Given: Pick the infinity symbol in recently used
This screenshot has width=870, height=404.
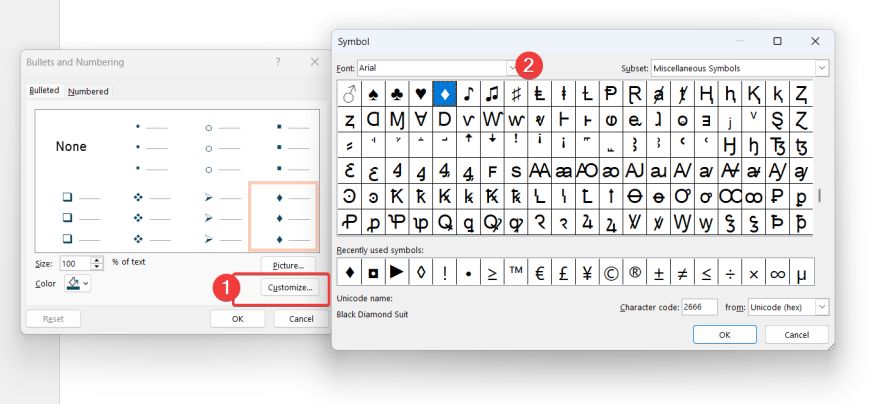Looking at the screenshot, I should [777, 272].
